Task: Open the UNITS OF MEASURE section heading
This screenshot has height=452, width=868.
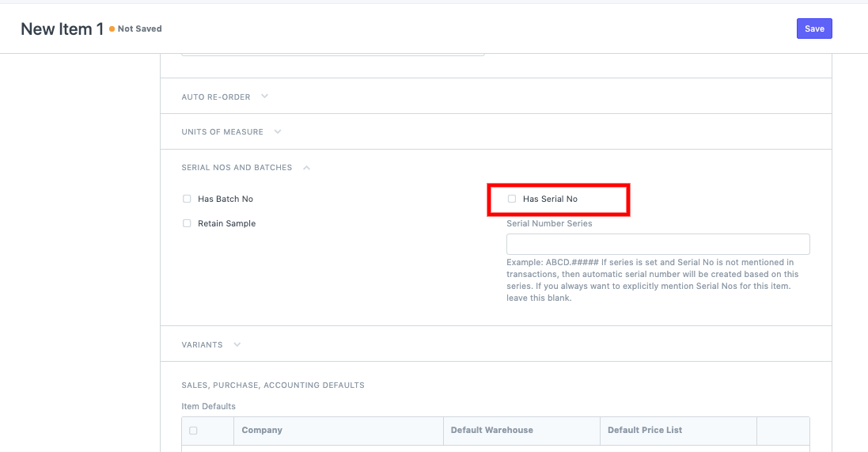Action: pyautogui.click(x=222, y=131)
